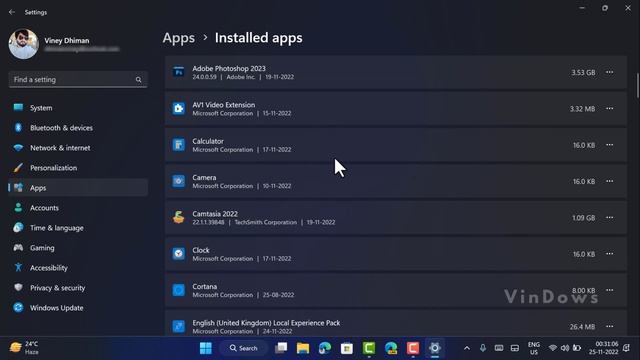The height and width of the screenshot is (360, 640).
Task: Open the System settings category
Action: [78, 108]
